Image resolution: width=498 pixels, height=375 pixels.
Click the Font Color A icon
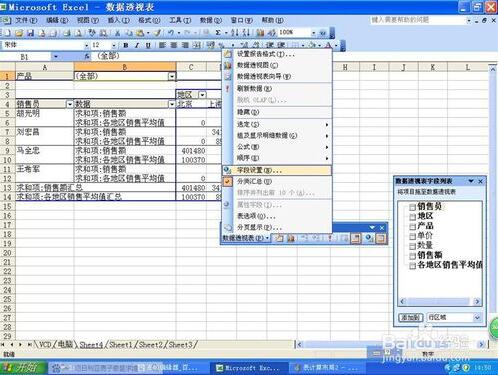click(x=329, y=45)
